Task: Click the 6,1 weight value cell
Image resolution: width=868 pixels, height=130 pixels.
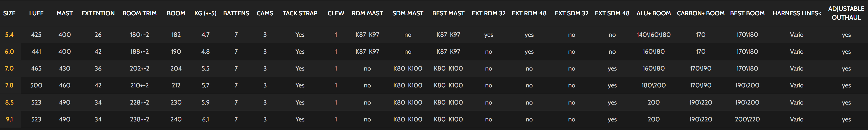Action: pyautogui.click(x=205, y=119)
